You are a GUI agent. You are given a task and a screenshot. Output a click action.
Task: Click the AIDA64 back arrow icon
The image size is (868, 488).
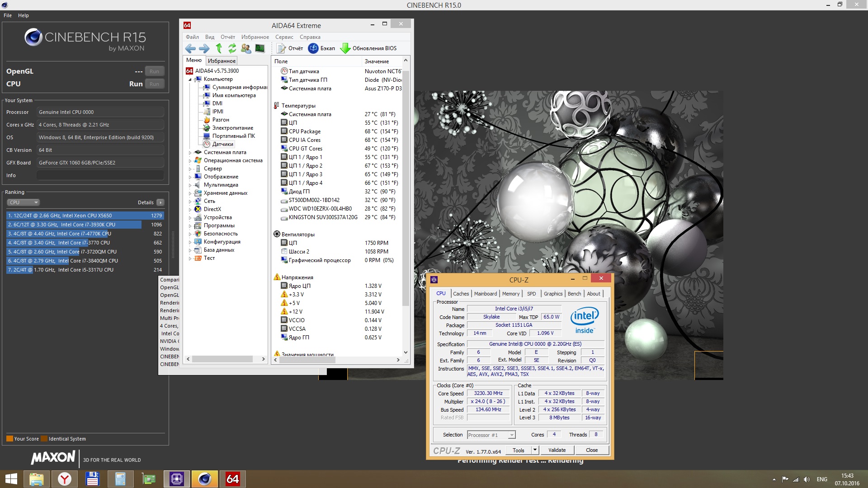click(190, 48)
